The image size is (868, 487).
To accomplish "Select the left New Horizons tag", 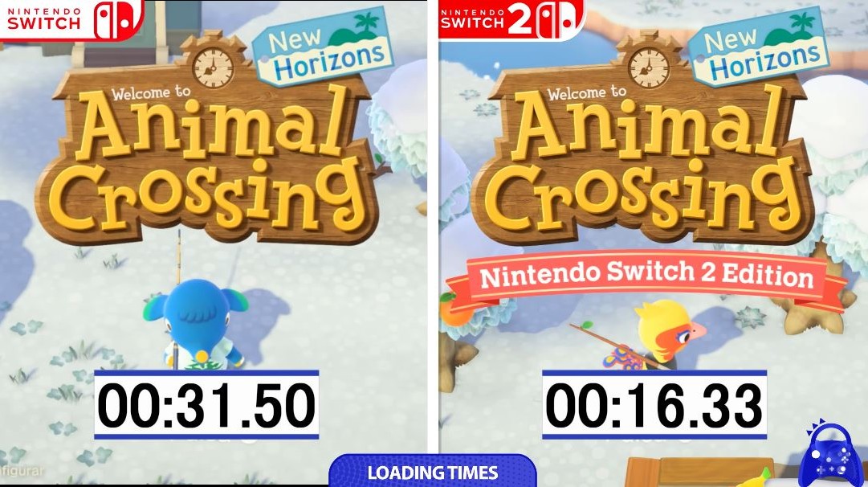I will click(x=323, y=47).
